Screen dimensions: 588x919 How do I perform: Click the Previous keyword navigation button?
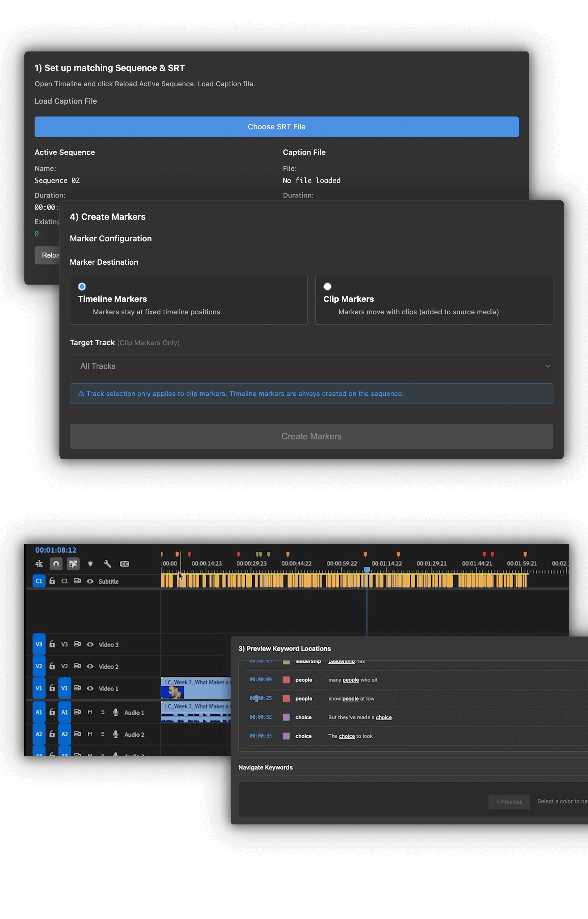pos(509,801)
